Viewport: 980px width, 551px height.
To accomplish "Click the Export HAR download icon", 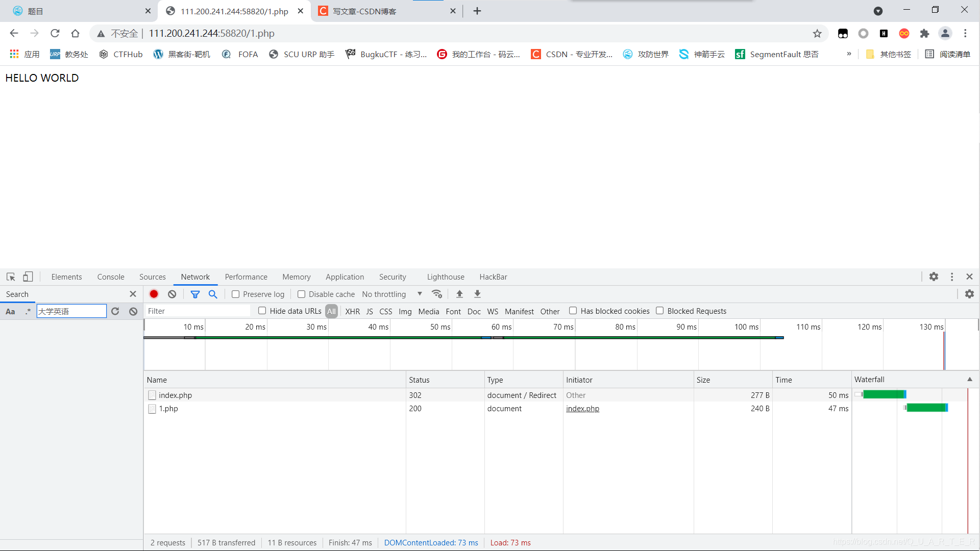I will (477, 294).
